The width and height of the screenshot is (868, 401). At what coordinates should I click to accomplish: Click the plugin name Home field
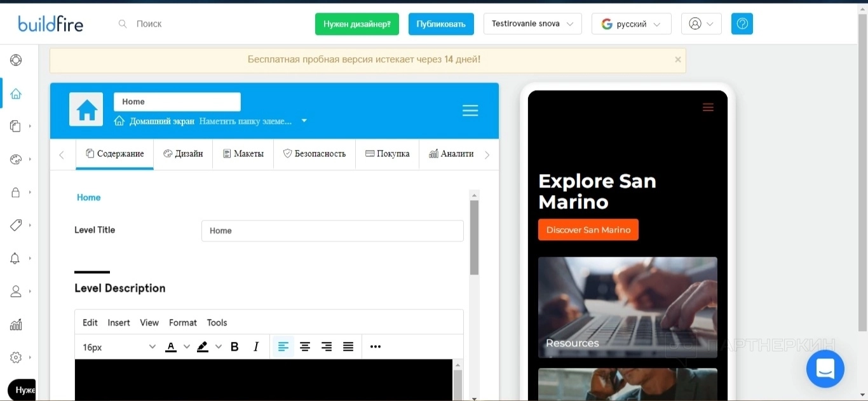click(177, 102)
